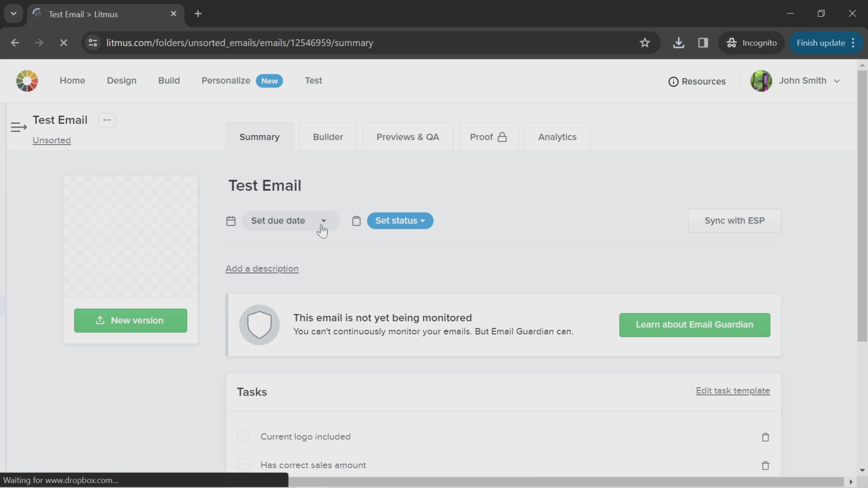Click the copy/clipboard icon near Set status

356,221
